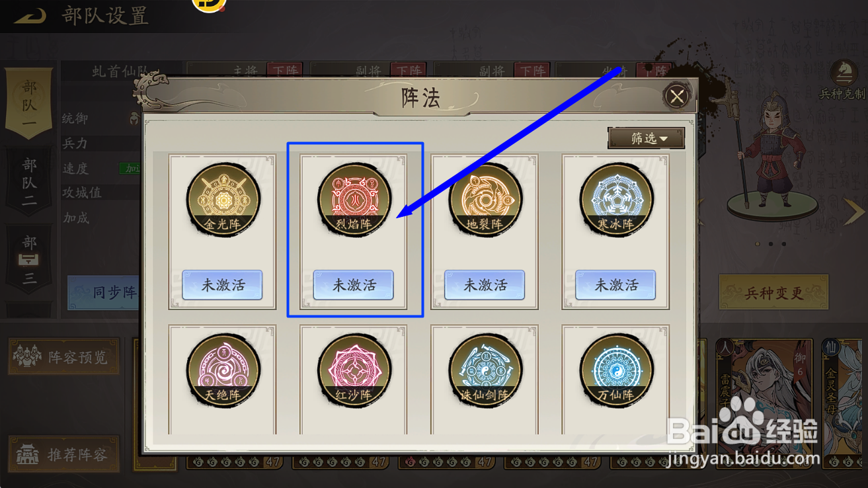Viewport: 868px width, 488px height.
Task: Select the 万仙阵 formation icon
Action: tap(616, 370)
